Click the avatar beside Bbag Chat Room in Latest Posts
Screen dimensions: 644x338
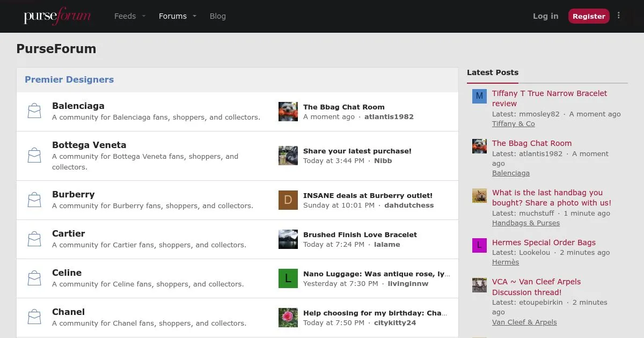479,146
